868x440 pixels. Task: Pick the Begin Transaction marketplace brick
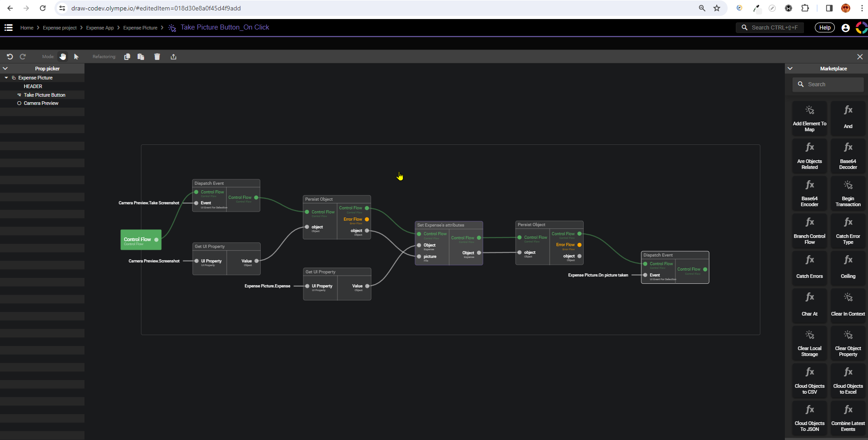[848, 193]
